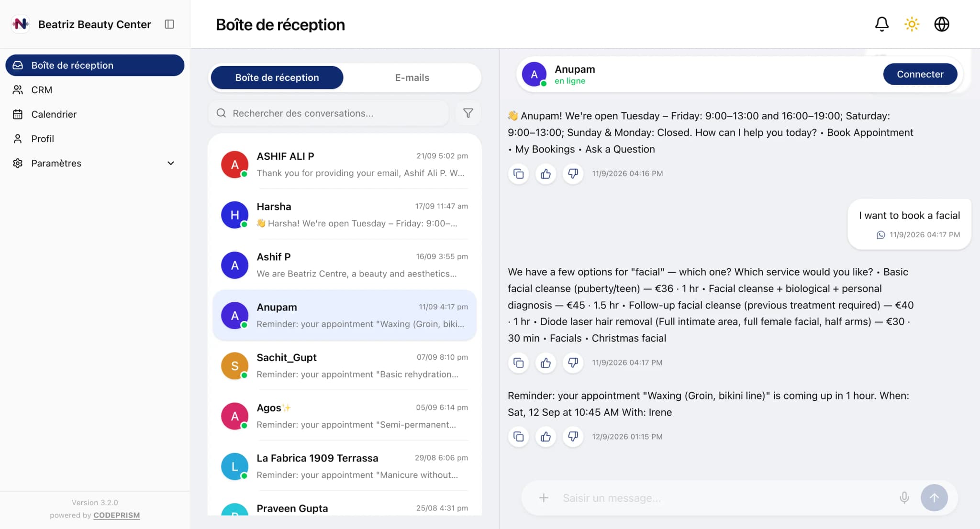
Task: Open the conversation filter funnel
Action: pos(468,113)
